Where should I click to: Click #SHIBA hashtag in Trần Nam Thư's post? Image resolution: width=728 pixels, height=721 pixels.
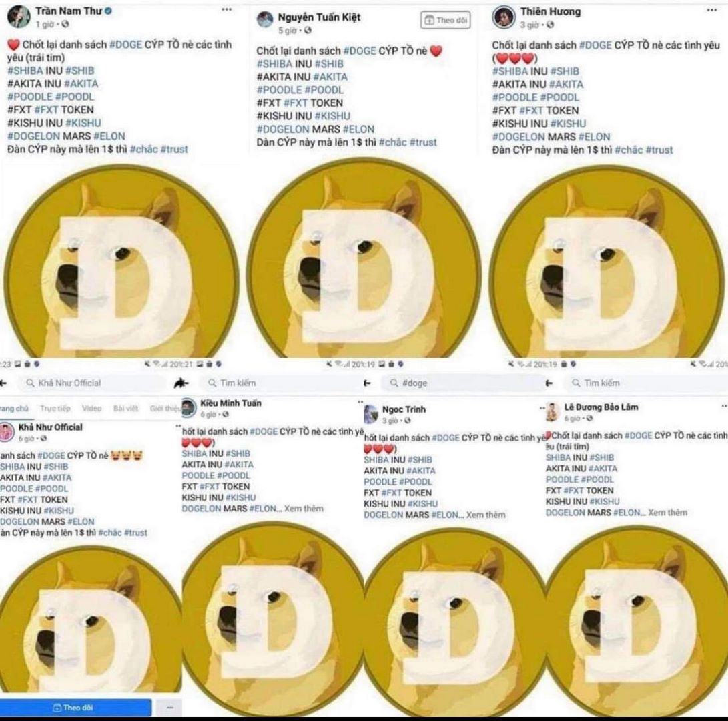click(25, 71)
